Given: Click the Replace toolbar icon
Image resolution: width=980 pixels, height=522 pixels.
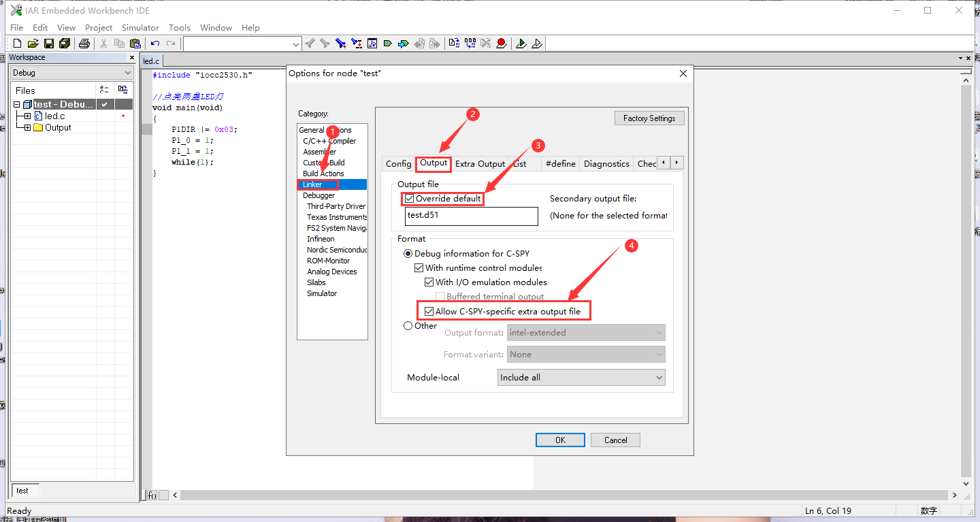Looking at the screenshot, I should (x=357, y=44).
